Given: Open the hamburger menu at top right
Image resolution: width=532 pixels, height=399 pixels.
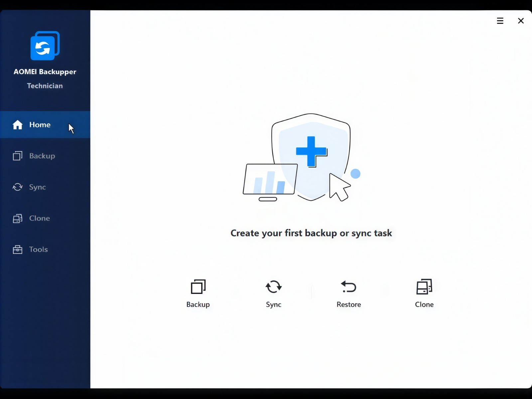Looking at the screenshot, I should [500, 21].
